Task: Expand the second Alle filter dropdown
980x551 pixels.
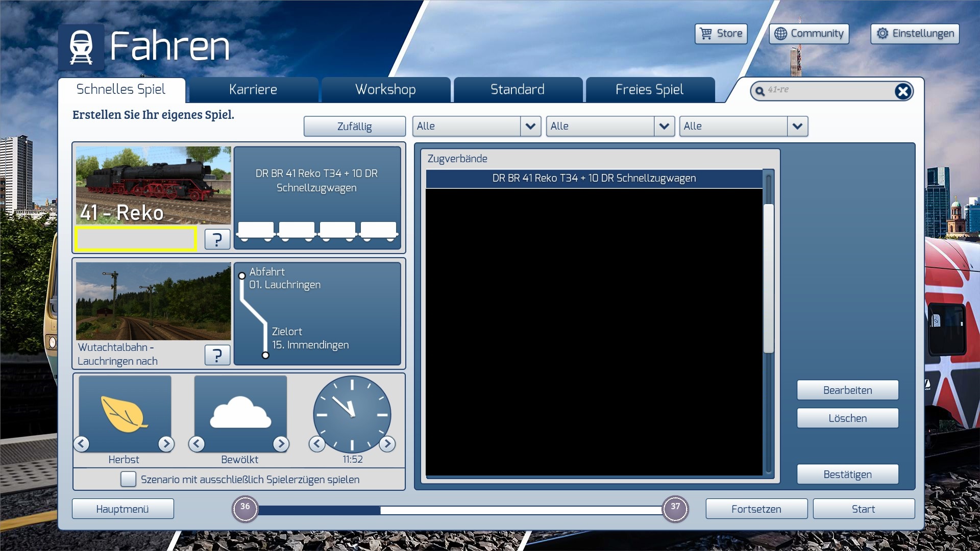Action: point(664,126)
